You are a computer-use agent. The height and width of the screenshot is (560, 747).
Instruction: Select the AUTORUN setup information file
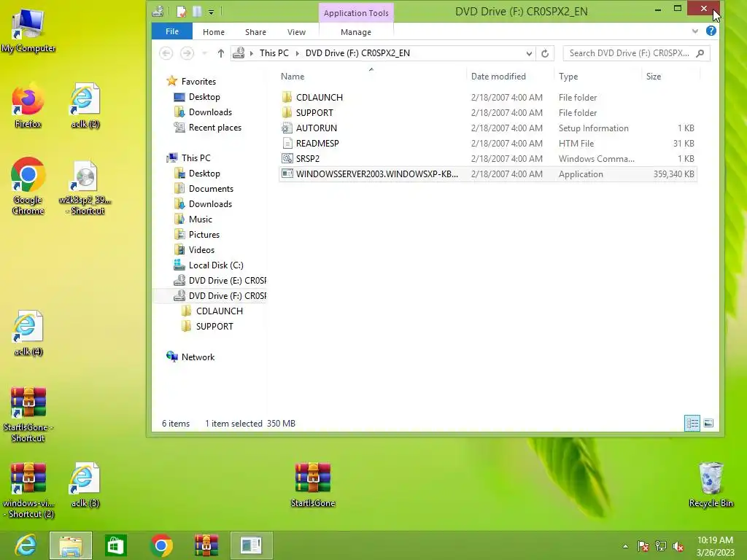[488, 128]
